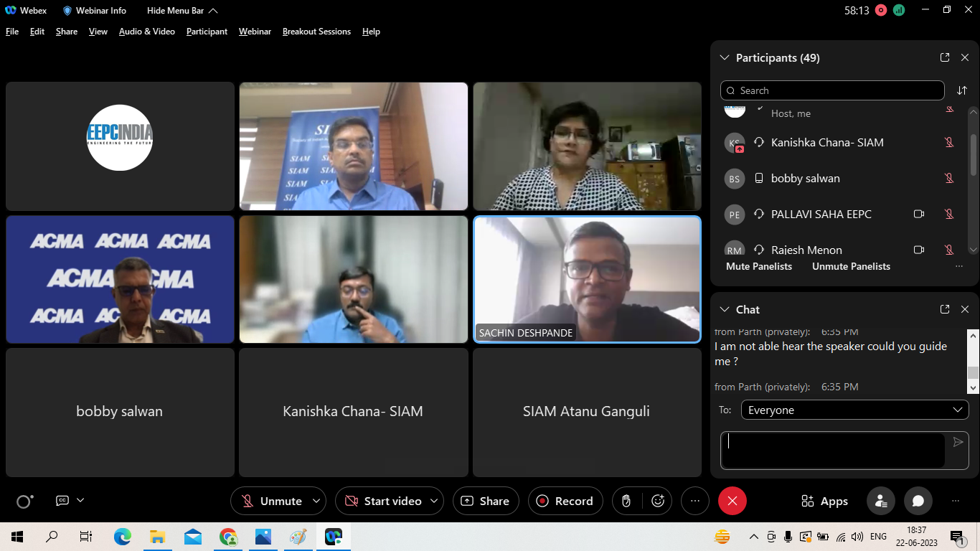Open the Share menu

point(67,32)
